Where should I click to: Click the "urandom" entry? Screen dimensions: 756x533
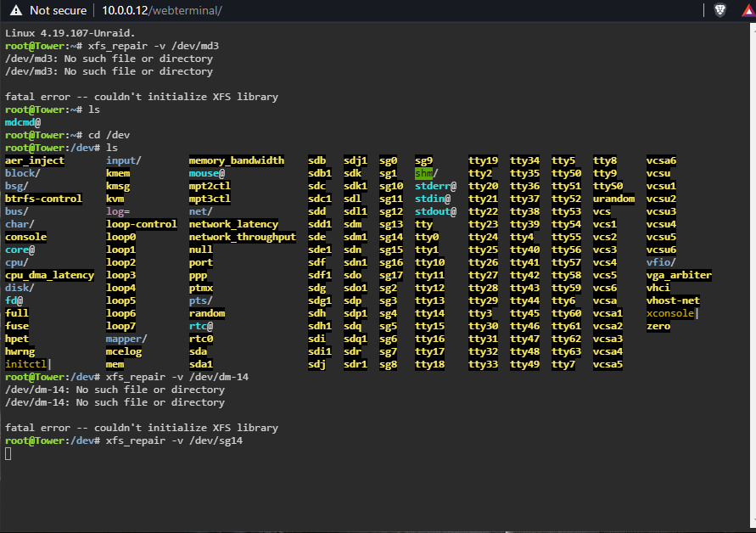tap(614, 199)
